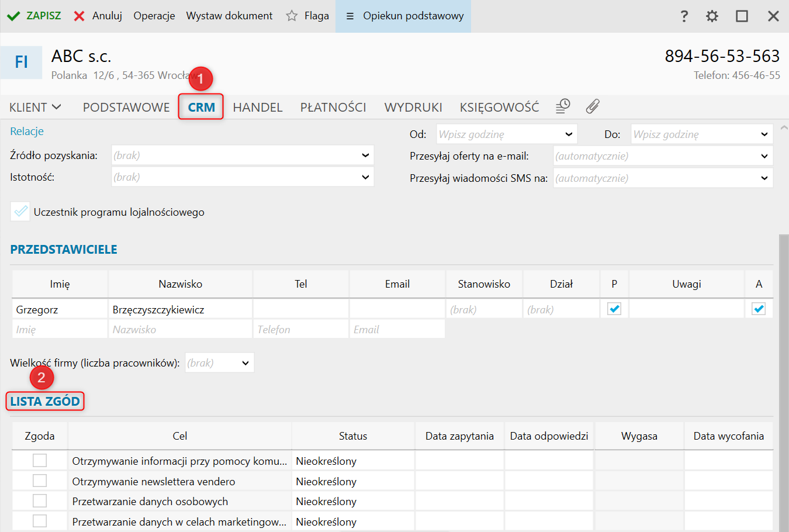Click the history clock list icon
This screenshot has height=532, width=789.
pyautogui.click(x=563, y=106)
